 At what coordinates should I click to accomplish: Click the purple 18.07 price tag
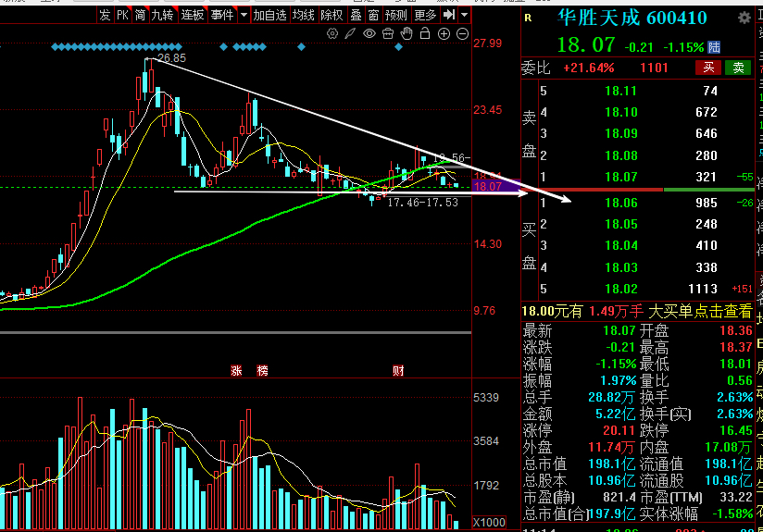[x=495, y=186]
